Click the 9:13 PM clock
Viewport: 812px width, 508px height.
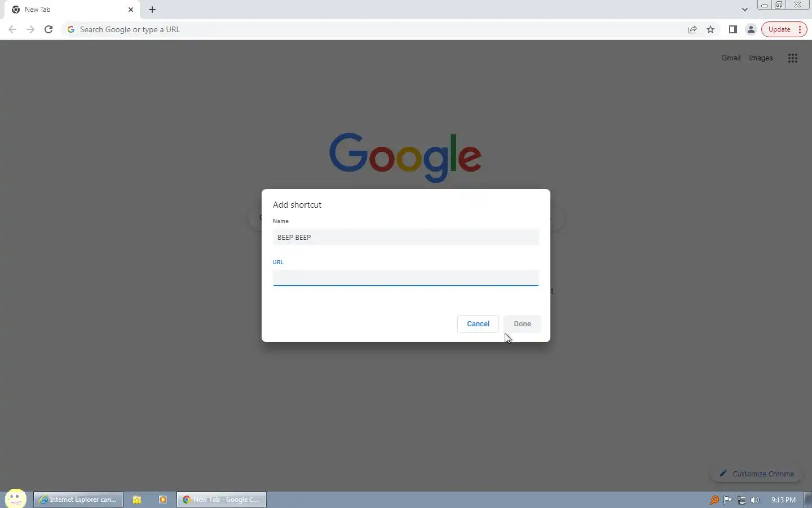[x=783, y=500]
